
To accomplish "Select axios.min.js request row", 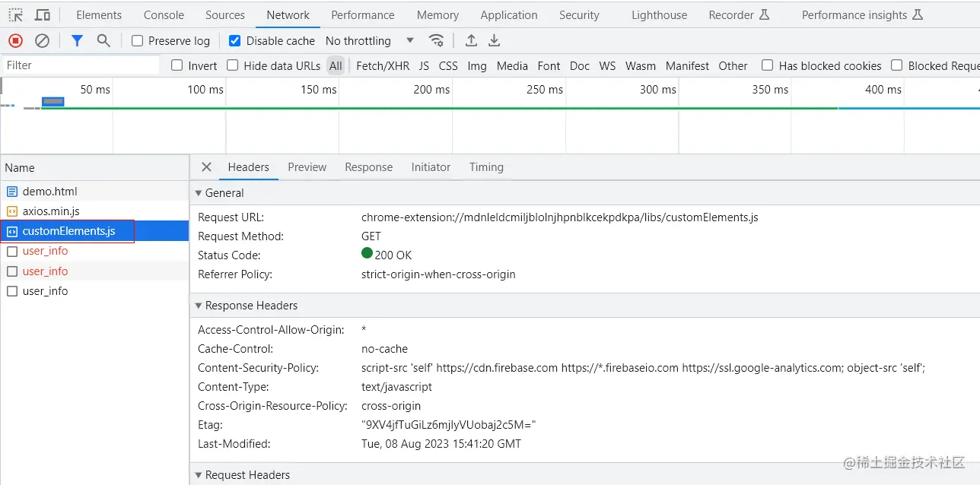I will (x=94, y=211).
